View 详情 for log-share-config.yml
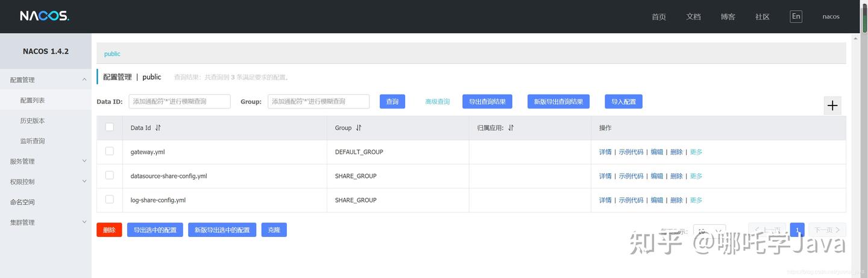This screenshot has width=868, height=278. (x=605, y=200)
